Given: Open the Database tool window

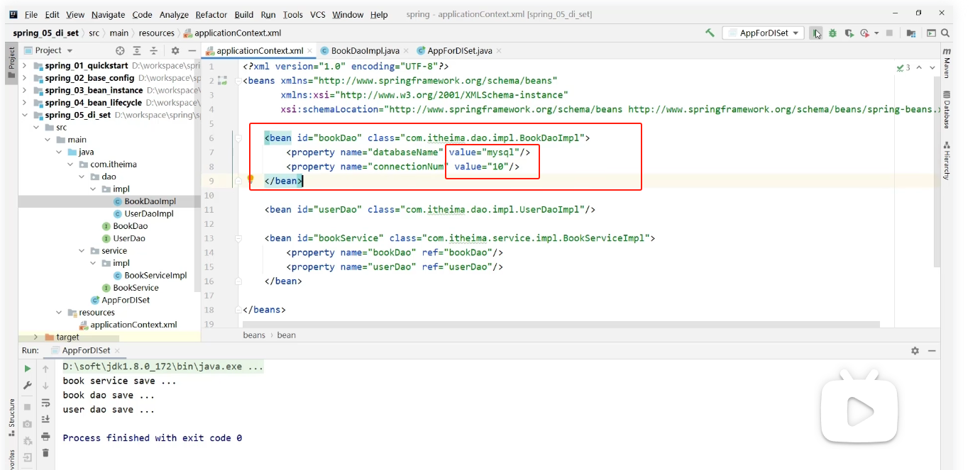Looking at the screenshot, I should [947, 109].
